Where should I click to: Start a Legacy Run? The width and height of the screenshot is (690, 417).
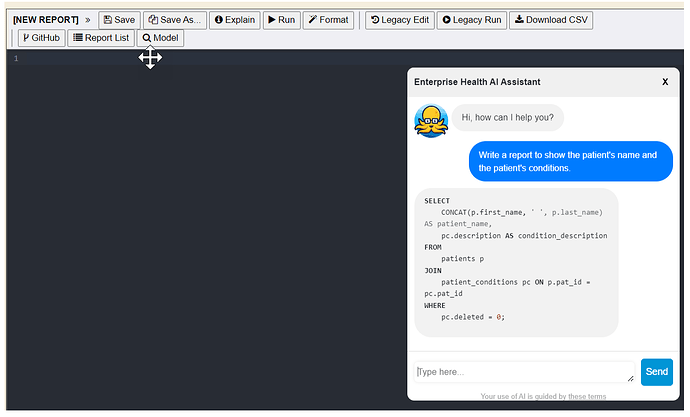point(472,20)
